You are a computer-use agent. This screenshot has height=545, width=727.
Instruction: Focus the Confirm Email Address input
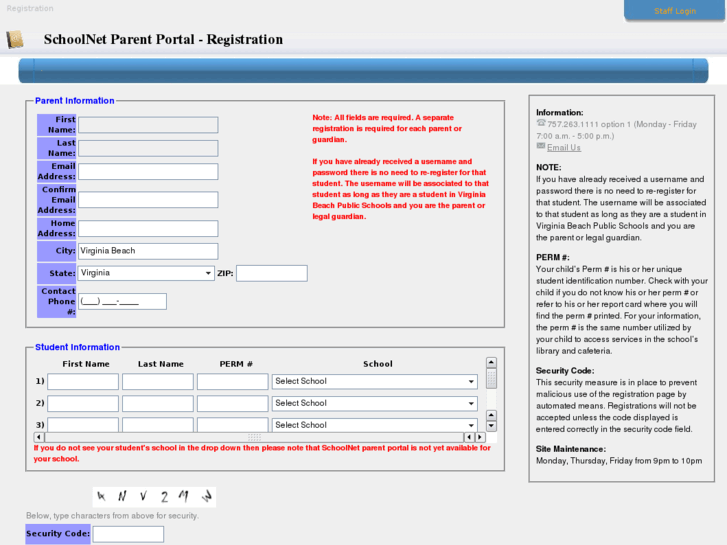tap(148, 200)
